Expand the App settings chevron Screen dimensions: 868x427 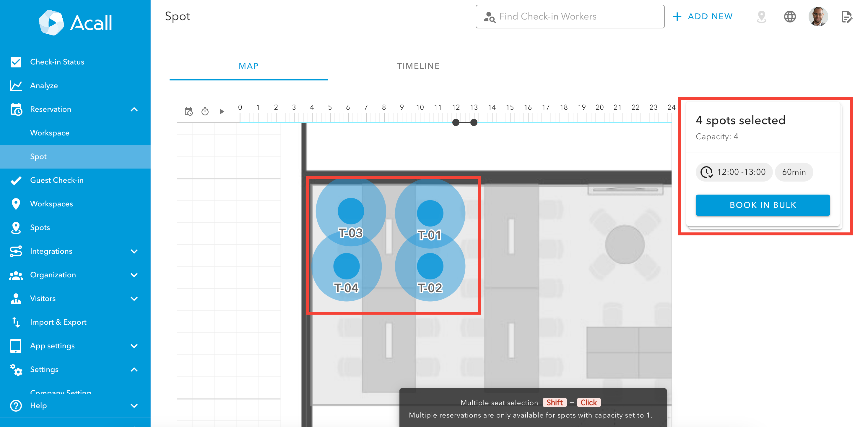click(134, 346)
